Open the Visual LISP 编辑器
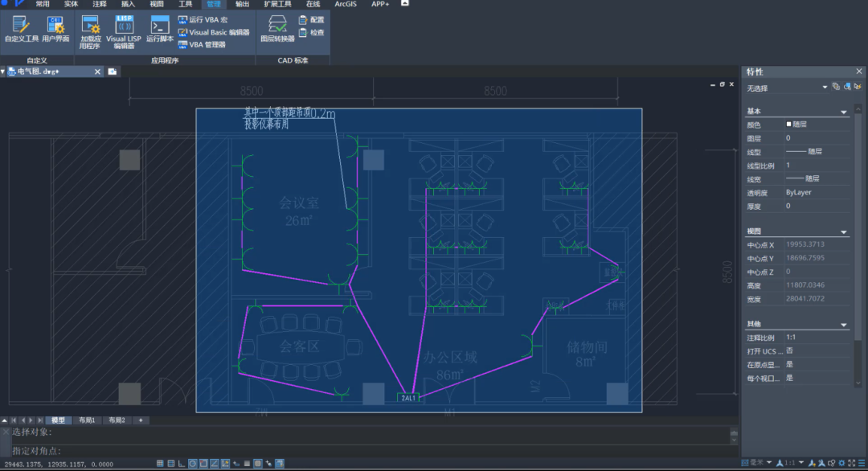This screenshot has width=868, height=471. pos(124,33)
